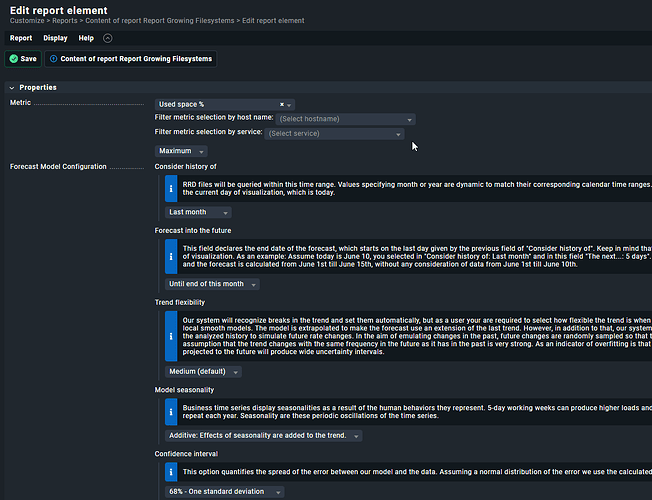Change the Last month history dropdown
The height and width of the screenshot is (500, 652).
pyautogui.click(x=199, y=212)
